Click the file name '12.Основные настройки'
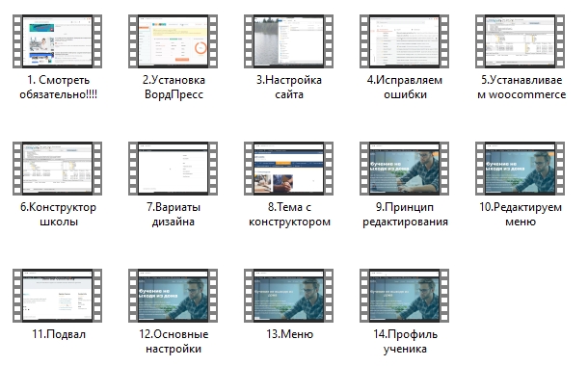Image resolution: width=588 pixels, height=366 pixels. pyautogui.click(x=174, y=341)
